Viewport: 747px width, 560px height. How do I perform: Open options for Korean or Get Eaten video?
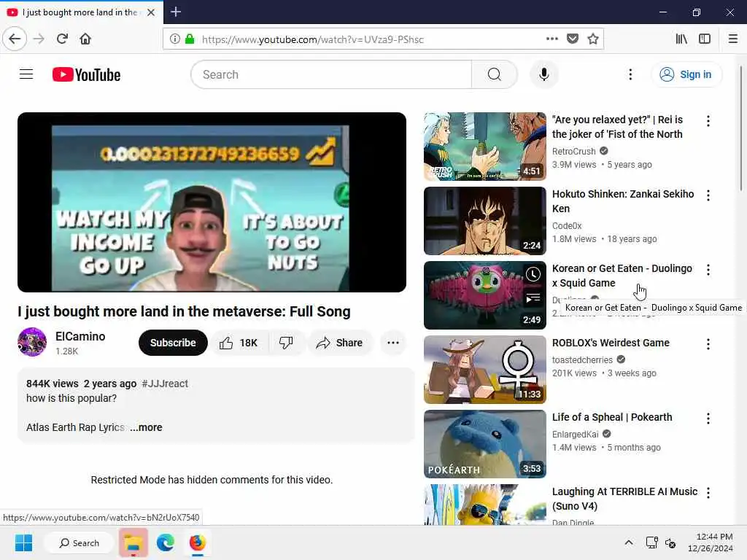coord(708,270)
